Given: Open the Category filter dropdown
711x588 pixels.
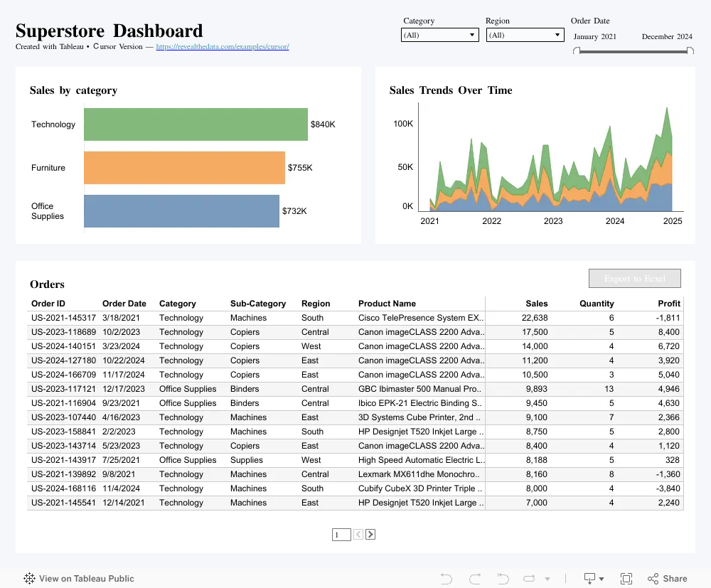Looking at the screenshot, I should [440, 35].
